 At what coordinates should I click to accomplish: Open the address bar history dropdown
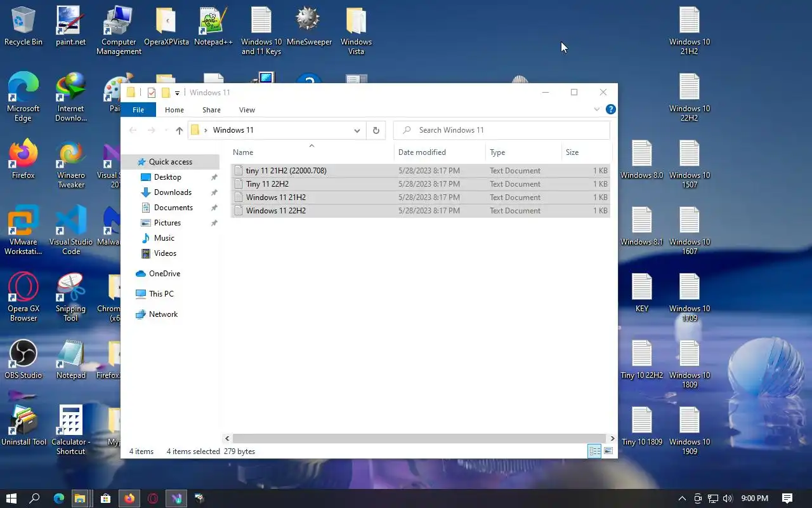click(357, 130)
